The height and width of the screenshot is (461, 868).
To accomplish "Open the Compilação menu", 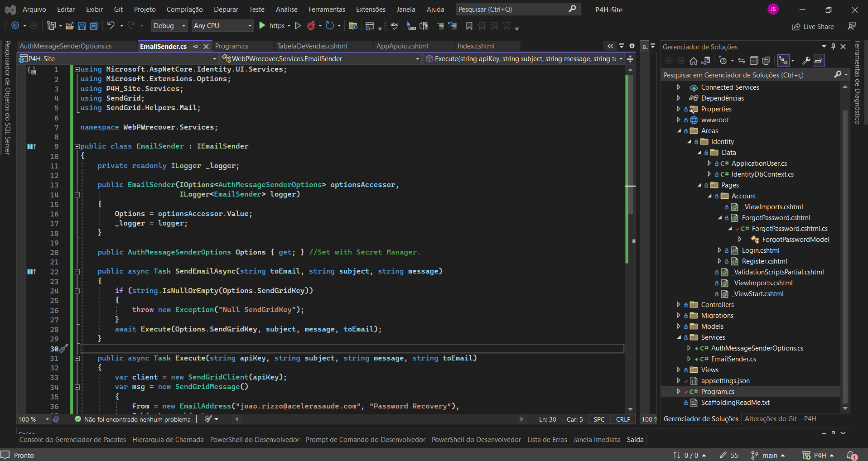I will 184,10.
